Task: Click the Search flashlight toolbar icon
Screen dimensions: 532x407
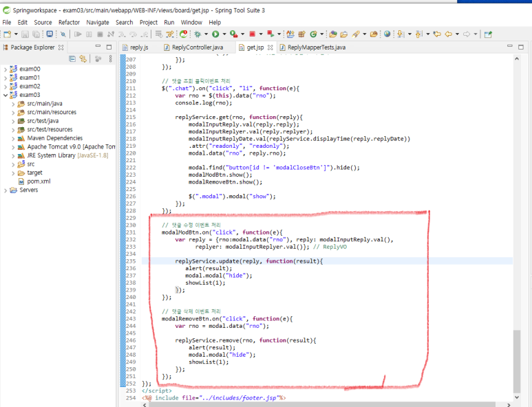Action: pos(356,34)
